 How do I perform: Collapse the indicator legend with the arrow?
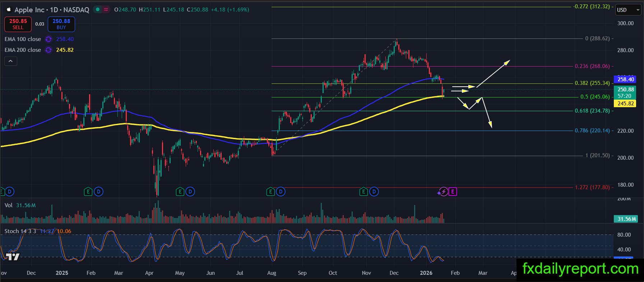[10, 61]
